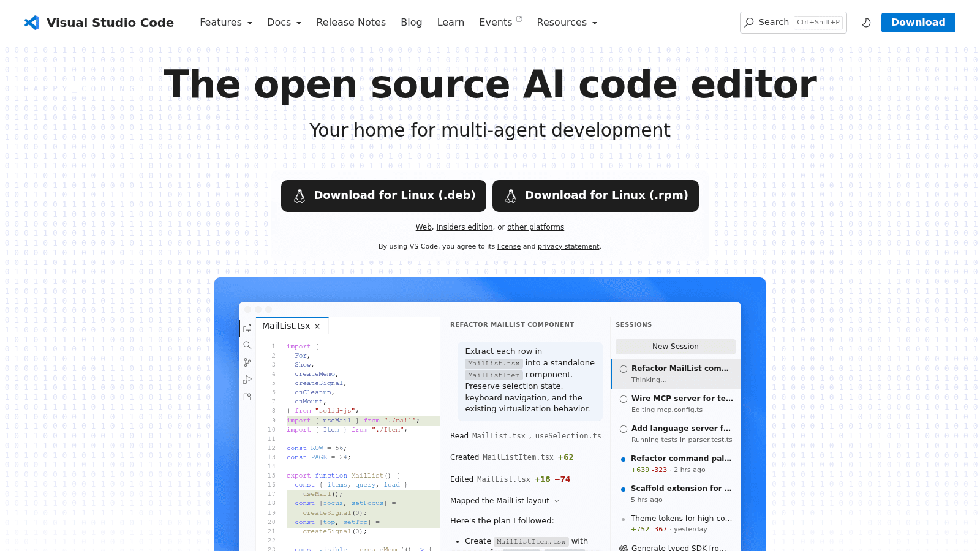Click Download for Linux (.rpm) button

coord(595,196)
